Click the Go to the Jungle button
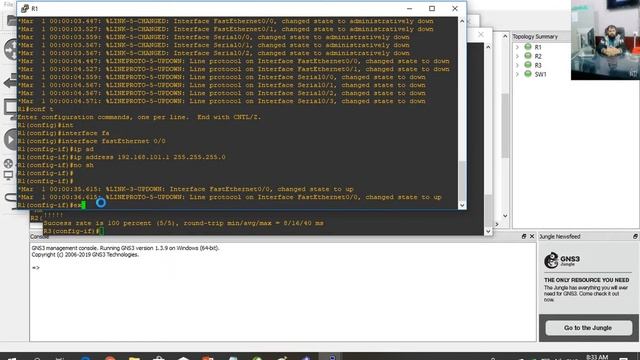640x360 pixels. (x=588, y=328)
